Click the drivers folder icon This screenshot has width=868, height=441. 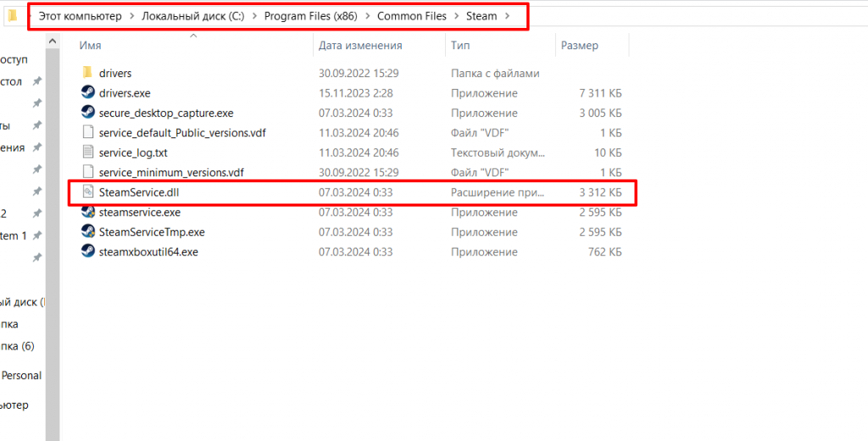pyautogui.click(x=87, y=73)
